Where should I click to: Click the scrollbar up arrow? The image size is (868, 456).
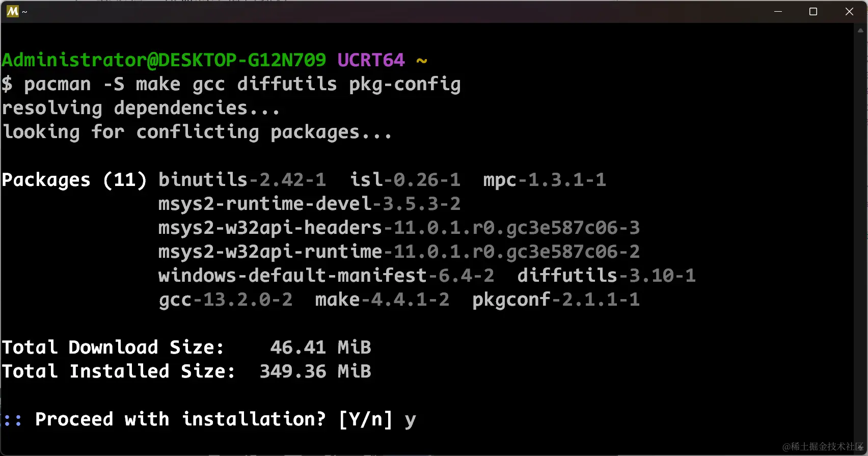click(x=861, y=31)
